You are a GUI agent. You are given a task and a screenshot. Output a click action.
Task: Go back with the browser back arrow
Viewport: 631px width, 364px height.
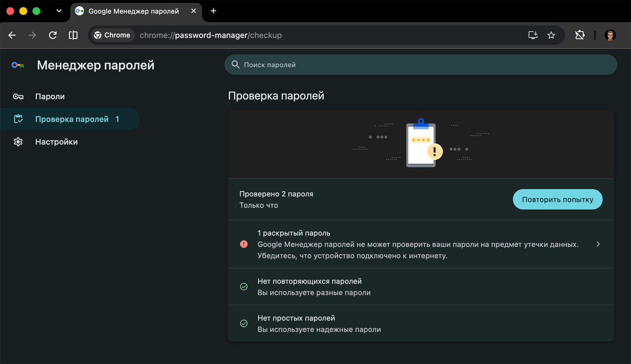pyautogui.click(x=12, y=35)
